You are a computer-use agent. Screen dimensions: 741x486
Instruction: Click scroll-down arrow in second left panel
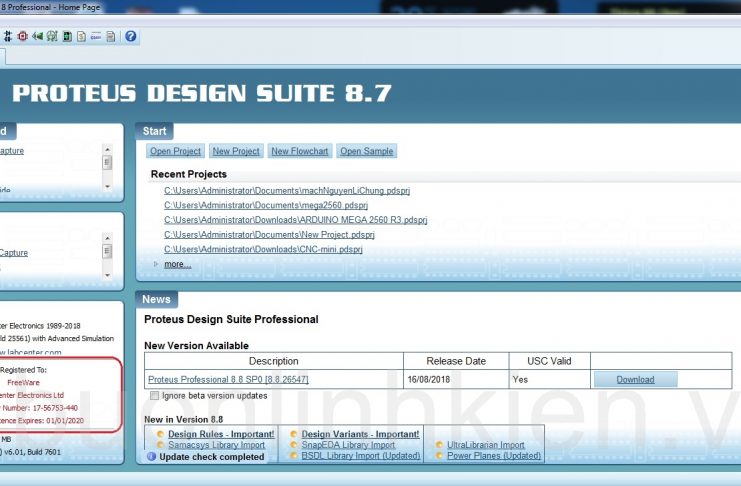click(x=107, y=275)
